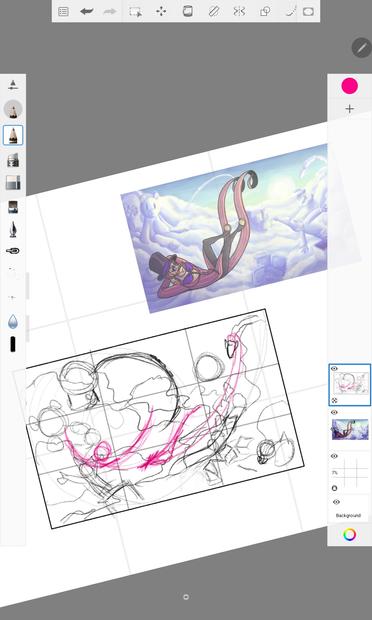The width and height of the screenshot is (372, 620).
Task: Select the colored illustration layer thumbnail
Action: tap(350, 429)
